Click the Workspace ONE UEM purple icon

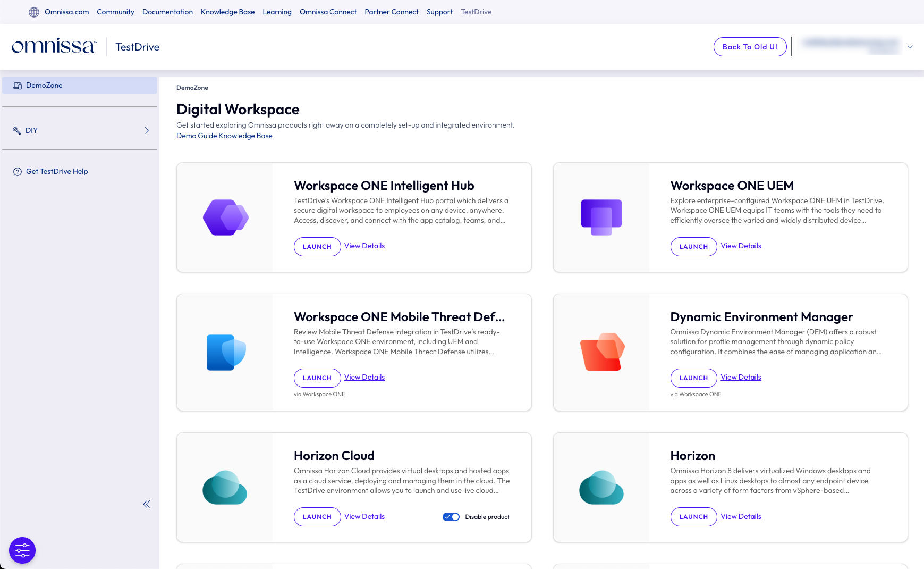[601, 217]
